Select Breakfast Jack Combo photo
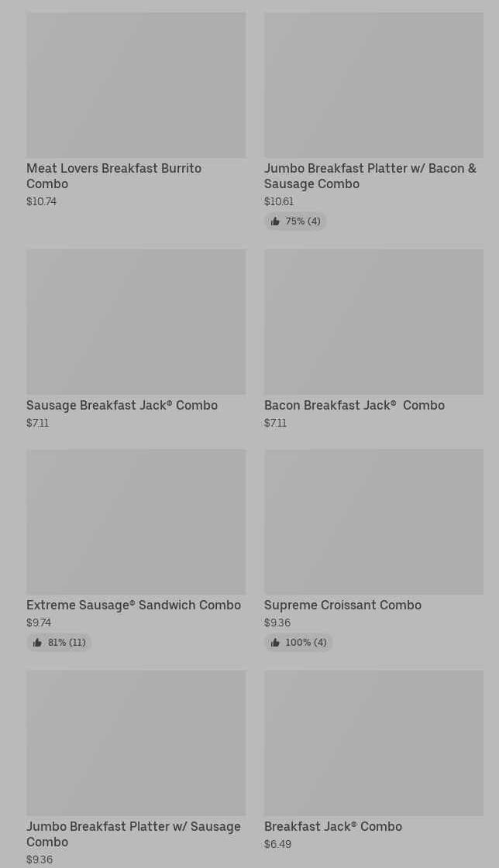This screenshot has width=499, height=868. [x=373, y=743]
